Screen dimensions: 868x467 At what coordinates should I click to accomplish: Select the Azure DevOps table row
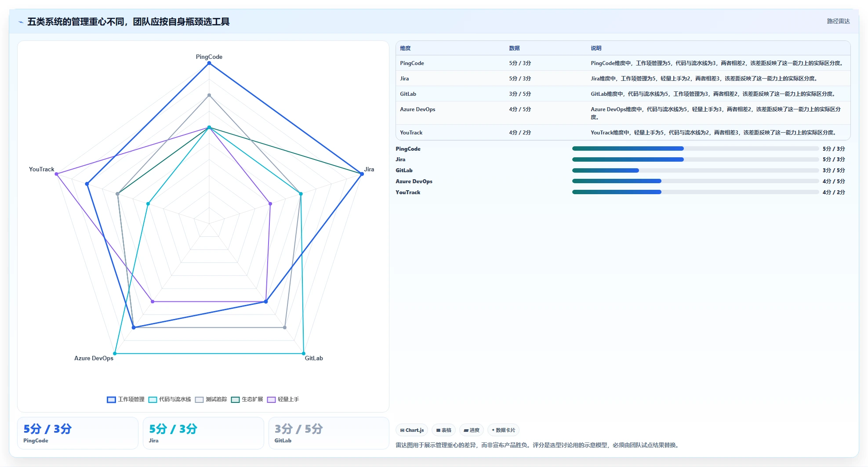coord(623,113)
